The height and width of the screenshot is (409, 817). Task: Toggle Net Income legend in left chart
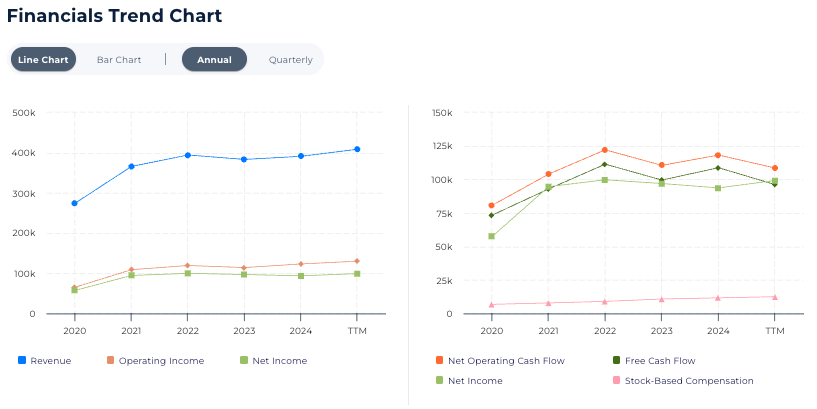click(x=279, y=361)
